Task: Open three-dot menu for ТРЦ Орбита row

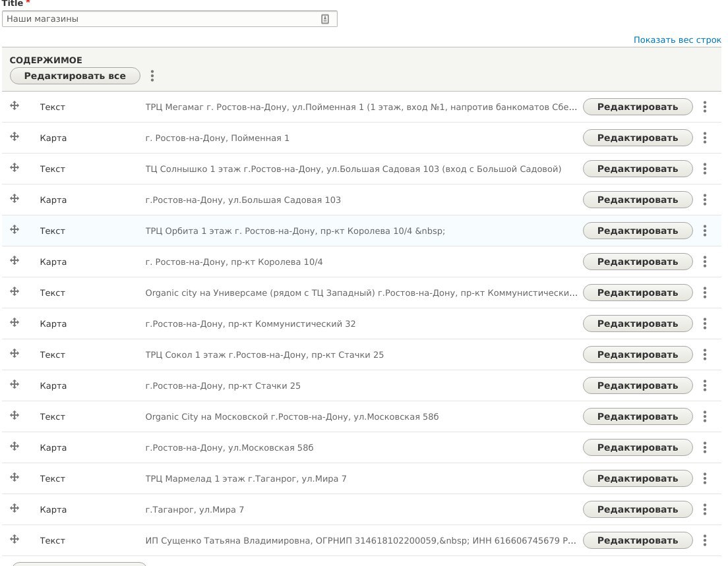Action: tap(705, 231)
